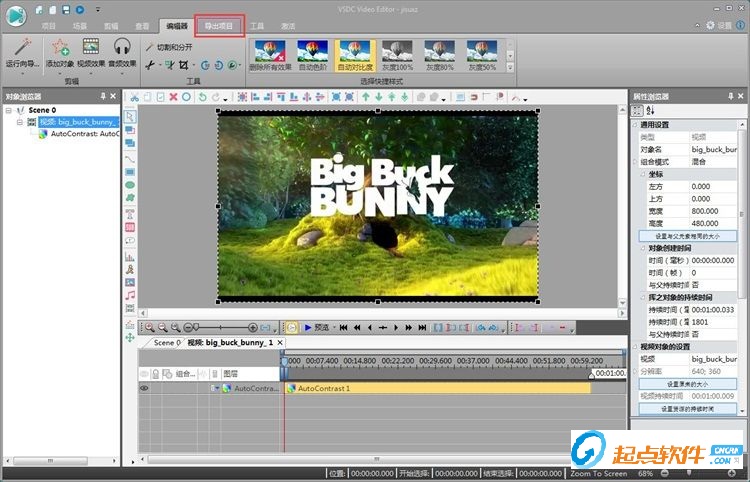Image resolution: width=750 pixels, height=482 pixels.
Task: Close the big_buck_bunny_1 timeline tab
Action: (280, 342)
